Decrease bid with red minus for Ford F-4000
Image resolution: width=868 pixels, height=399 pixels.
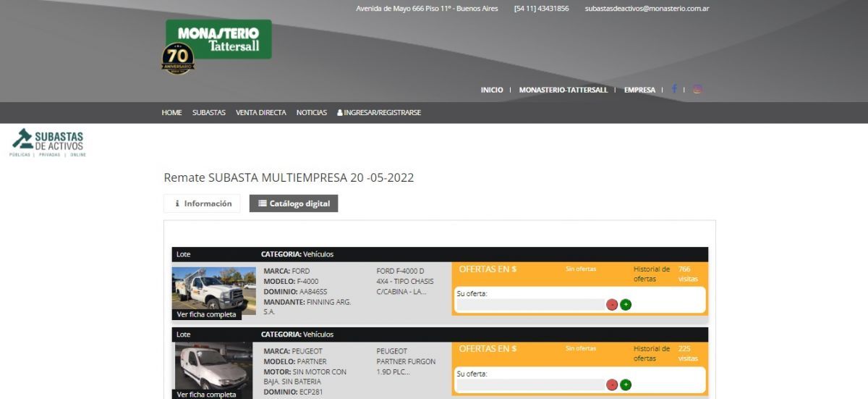(612, 305)
